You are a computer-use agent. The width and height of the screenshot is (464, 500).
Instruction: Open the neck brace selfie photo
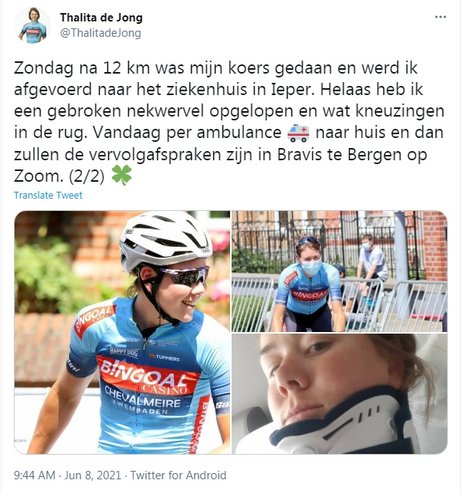(x=339, y=394)
